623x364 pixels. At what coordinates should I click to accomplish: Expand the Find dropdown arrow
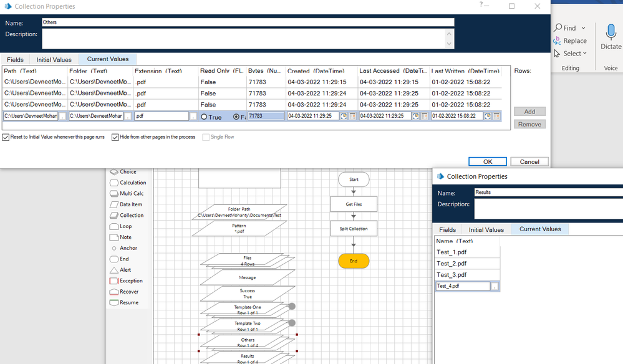(584, 28)
